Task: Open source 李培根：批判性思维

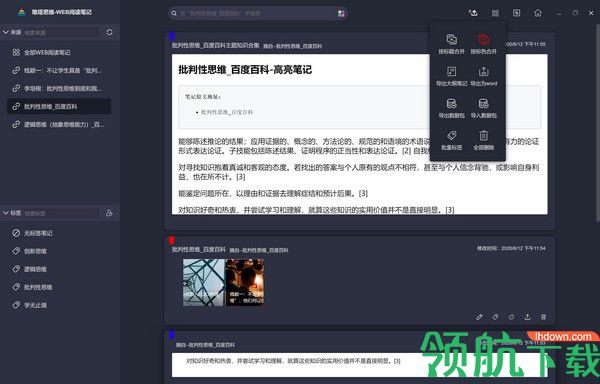Action: pyautogui.click(x=59, y=88)
